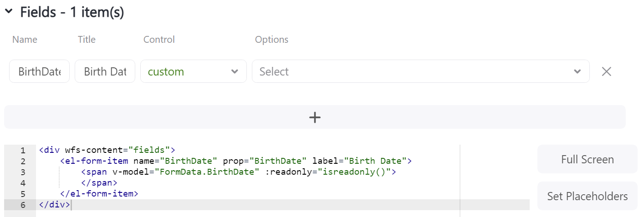This screenshot has height=217, width=644.
Task: Click the BirthDate Name input
Action: (x=39, y=71)
